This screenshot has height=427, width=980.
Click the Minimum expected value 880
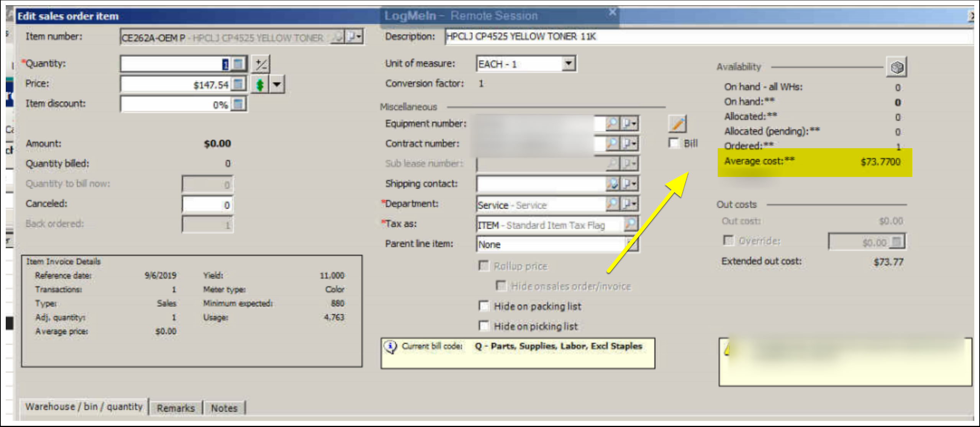click(338, 304)
